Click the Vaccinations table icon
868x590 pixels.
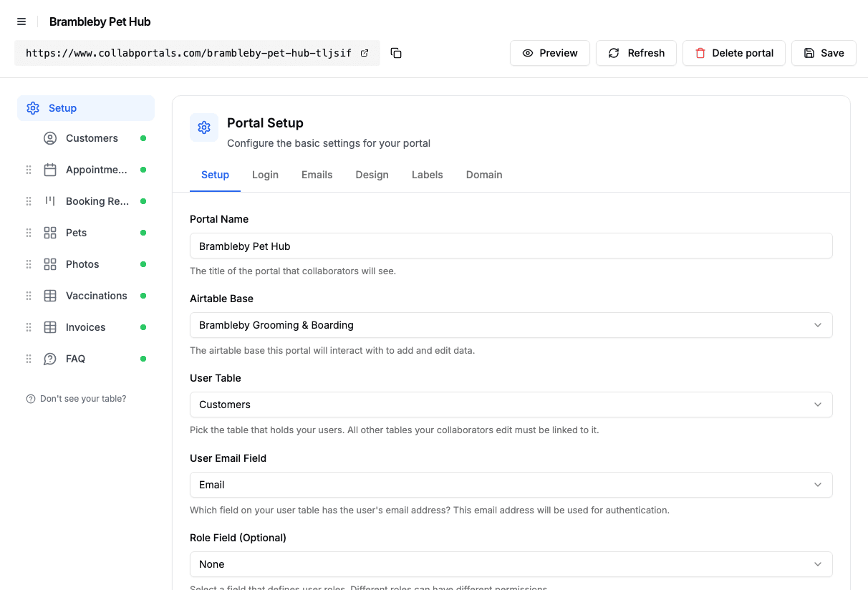tap(50, 296)
